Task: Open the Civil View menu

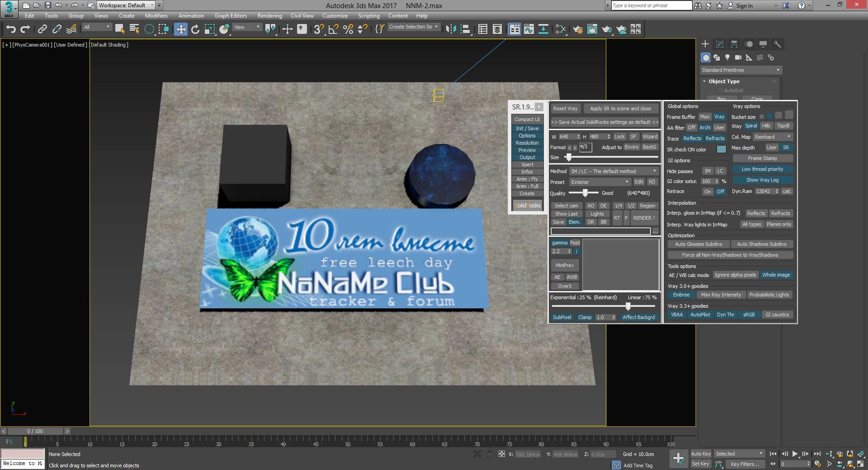Action: click(302, 16)
